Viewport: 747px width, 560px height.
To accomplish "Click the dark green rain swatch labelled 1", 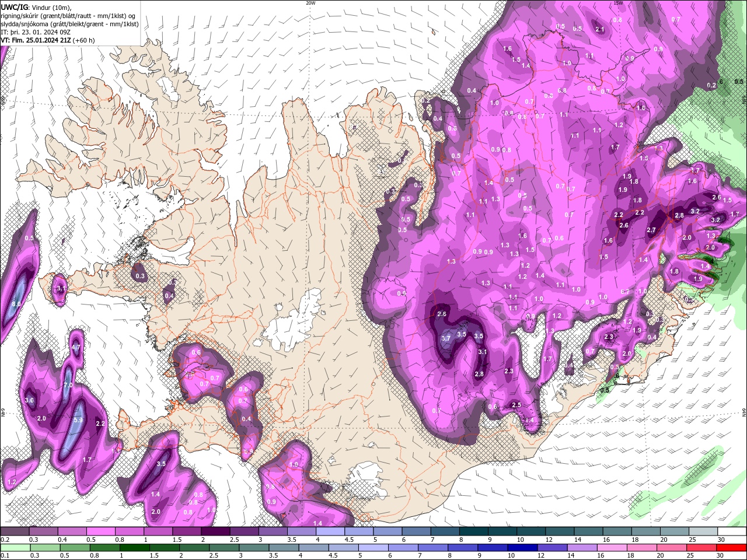I will (134, 548).
